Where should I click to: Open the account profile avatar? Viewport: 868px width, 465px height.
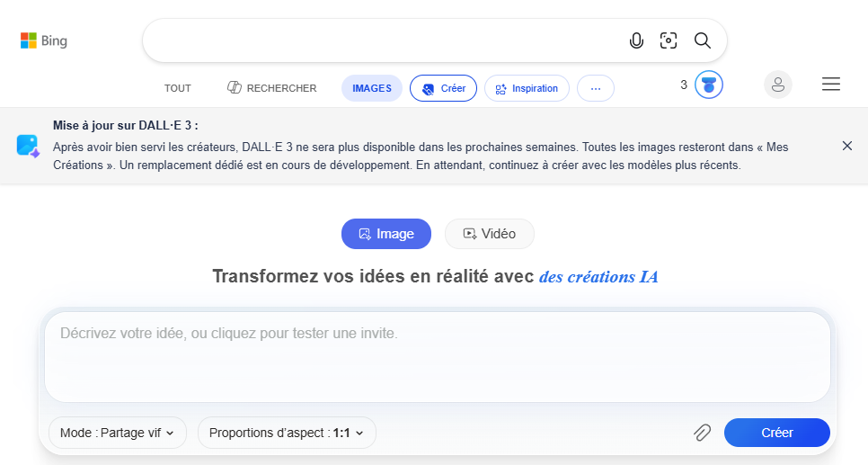coord(778,85)
